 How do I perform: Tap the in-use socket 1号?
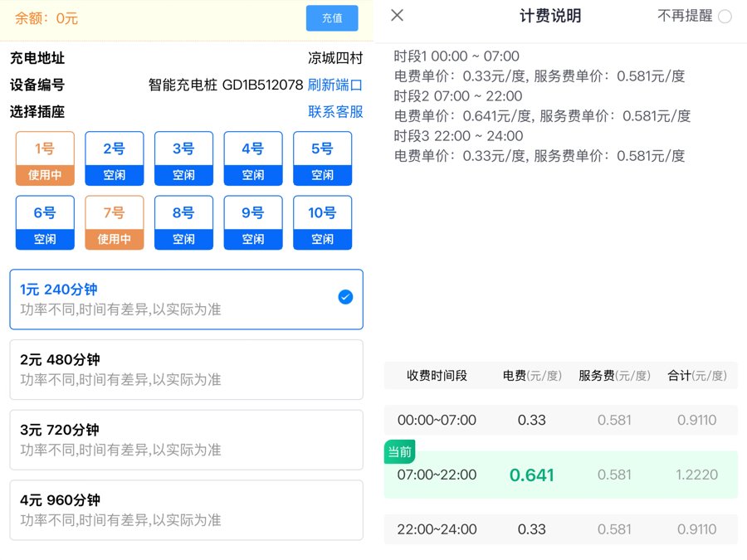coord(45,158)
